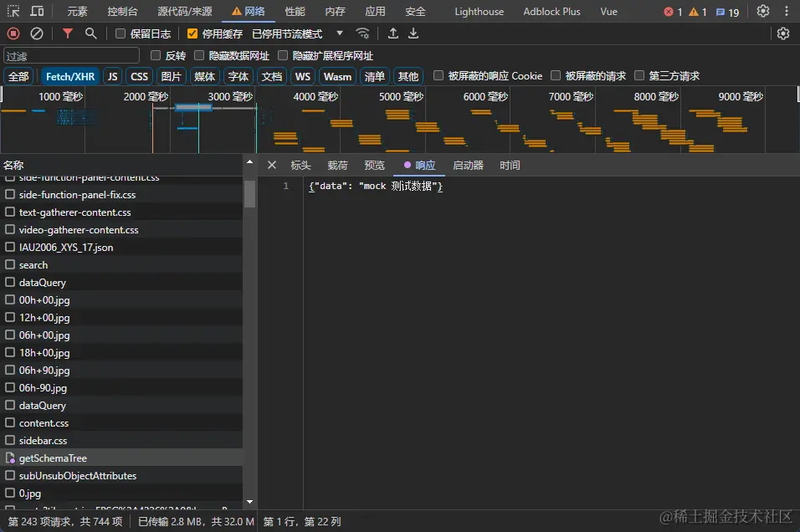Toggle the network filter funnel icon
The height and width of the screenshot is (532, 800).
click(68, 33)
